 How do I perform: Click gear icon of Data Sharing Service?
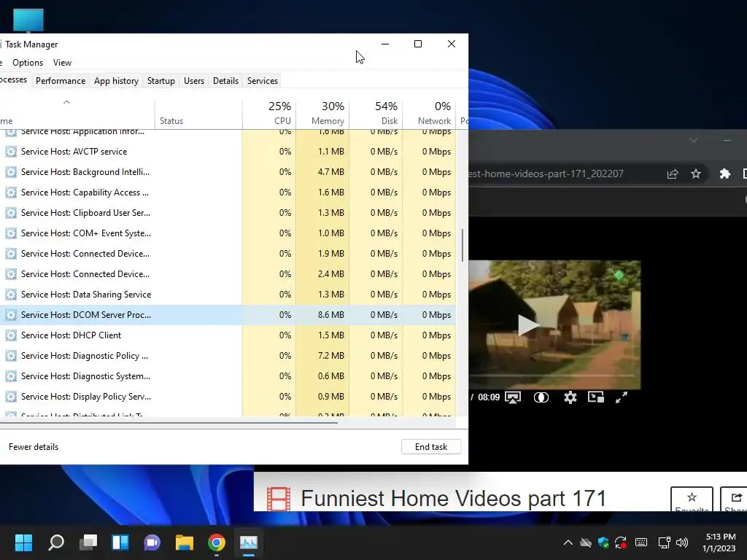coord(11,295)
